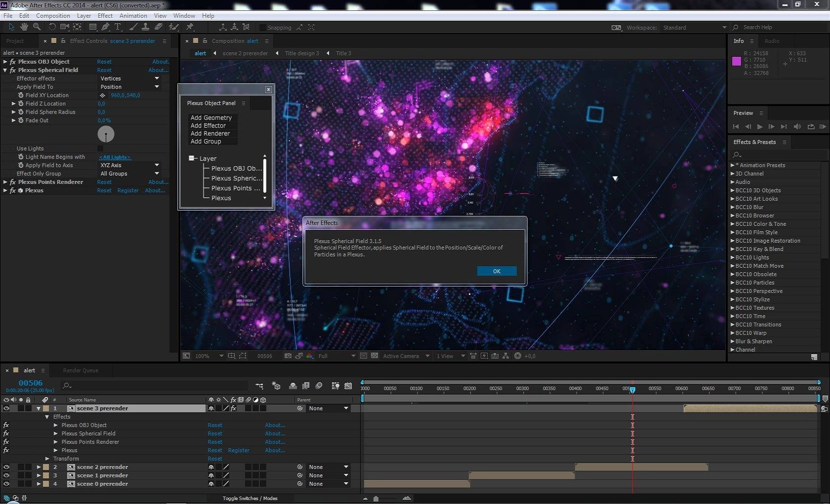Click the snapshot camera icon in viewer
The image size is (830, 504).
(x=288, y=356)
